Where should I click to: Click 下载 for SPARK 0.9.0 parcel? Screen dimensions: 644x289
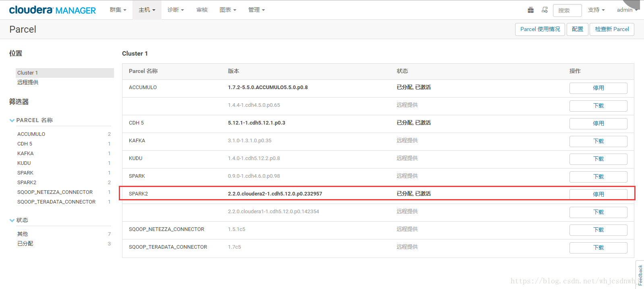coord(598,177)
